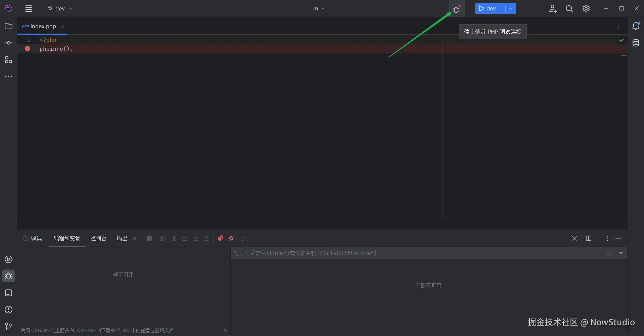644x336 pixels.
Task: Open editor tab options menu
Action: click(618, 26)
